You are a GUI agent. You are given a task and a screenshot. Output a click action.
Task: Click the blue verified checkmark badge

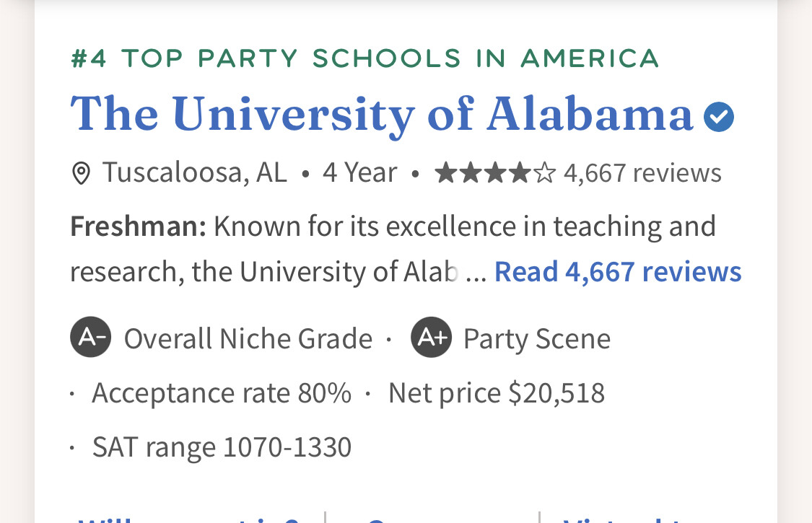pyautogui.click(x=719, y=117)
